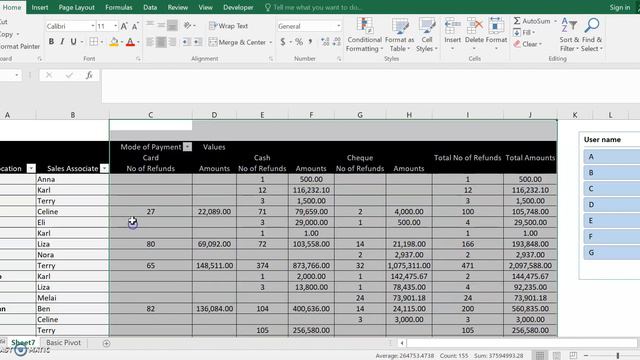Select slicer item A under User name
This screenshot has width=640, height=360.
click(x=611, y=157)
